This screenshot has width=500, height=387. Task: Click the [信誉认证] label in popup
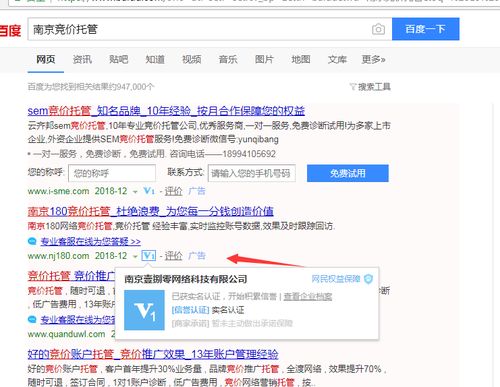[x=190, y=310]
